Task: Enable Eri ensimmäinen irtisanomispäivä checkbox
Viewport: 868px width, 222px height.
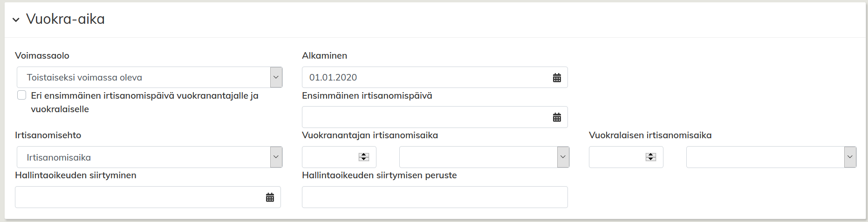Action: (x=22, y=95)
